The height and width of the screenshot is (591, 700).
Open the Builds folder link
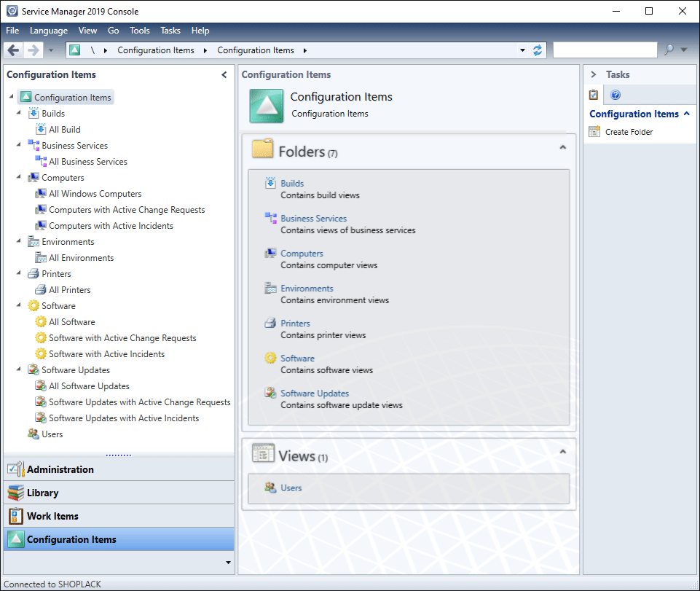point(292,183)
